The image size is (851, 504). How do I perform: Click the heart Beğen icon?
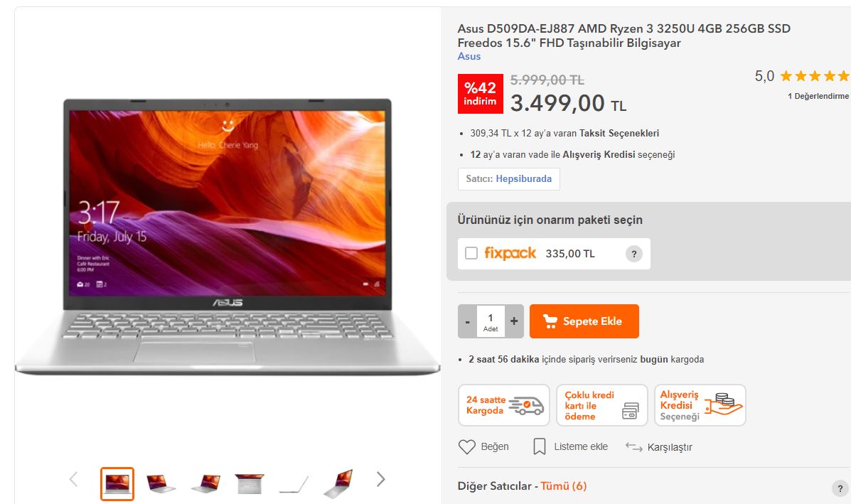[x=467, y=446]
